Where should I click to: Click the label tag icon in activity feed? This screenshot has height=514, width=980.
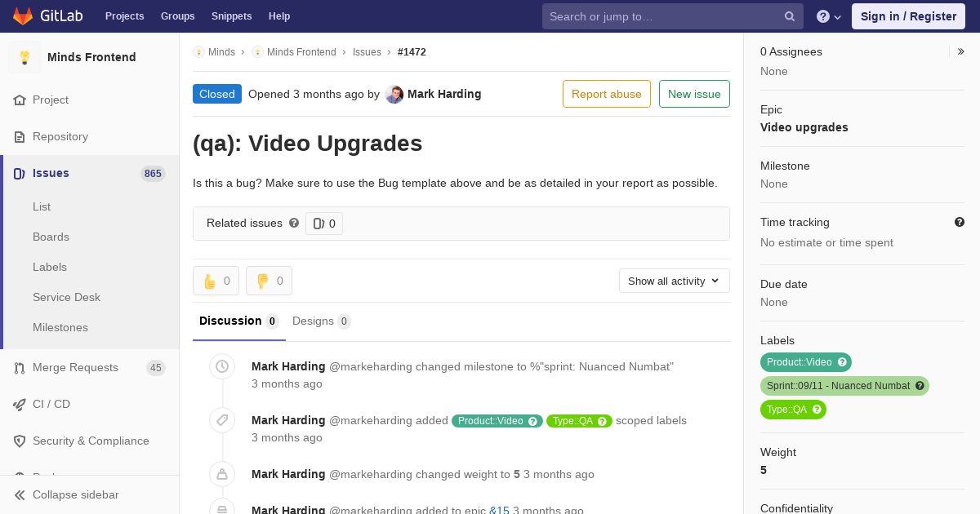222,420
